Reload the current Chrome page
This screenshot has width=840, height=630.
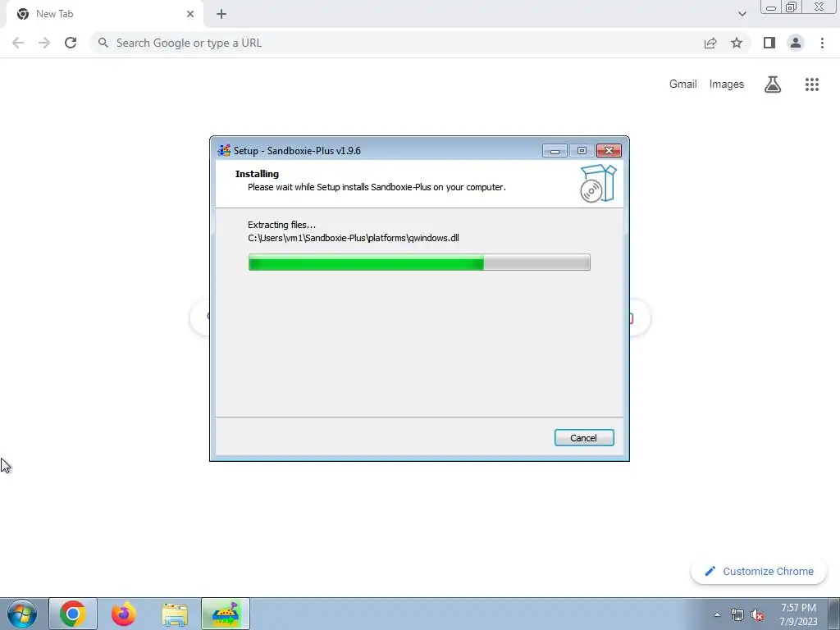71,43
